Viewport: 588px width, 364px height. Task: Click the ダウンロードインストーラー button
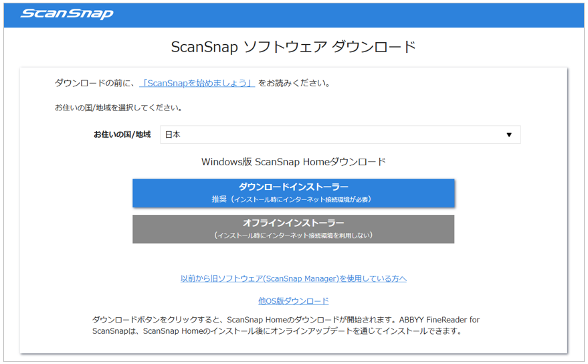(x=293, y=187)
